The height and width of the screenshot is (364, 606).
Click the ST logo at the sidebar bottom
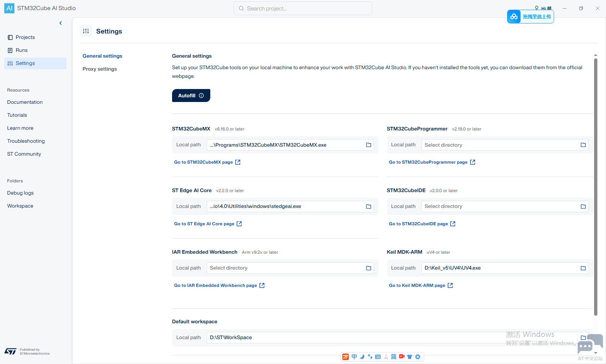click(10, 351)
